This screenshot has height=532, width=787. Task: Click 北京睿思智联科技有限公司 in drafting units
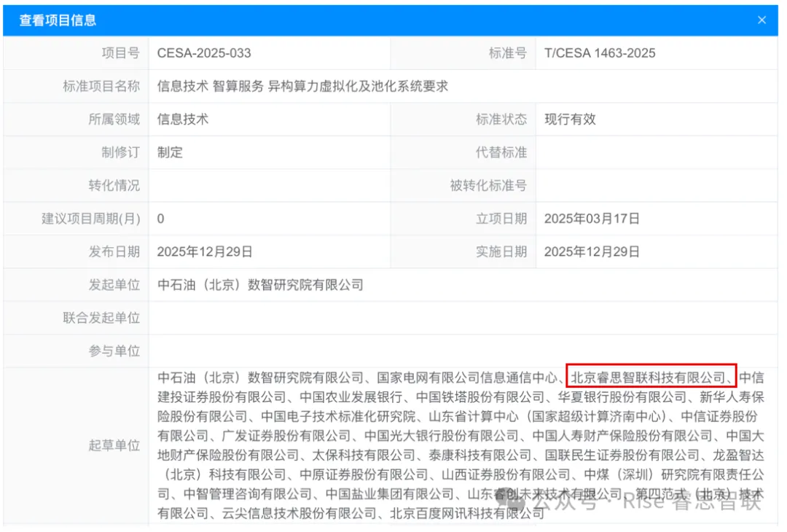(649, 378)
